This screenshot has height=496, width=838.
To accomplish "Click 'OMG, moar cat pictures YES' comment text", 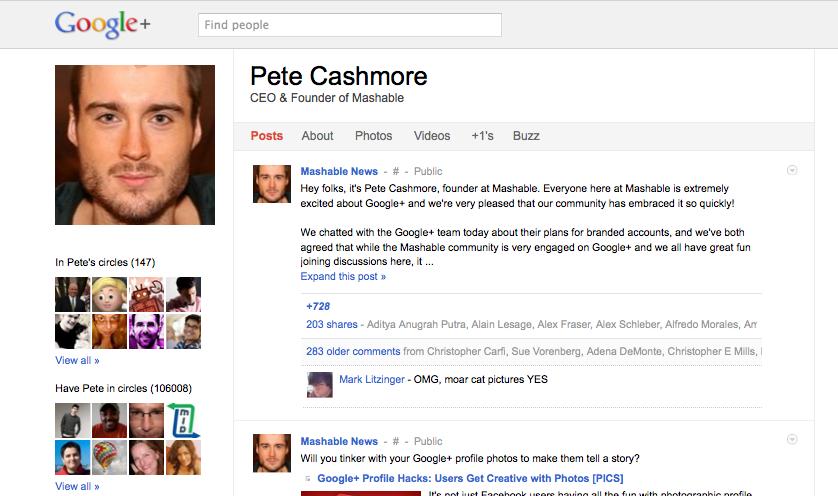I will point(480,379).
